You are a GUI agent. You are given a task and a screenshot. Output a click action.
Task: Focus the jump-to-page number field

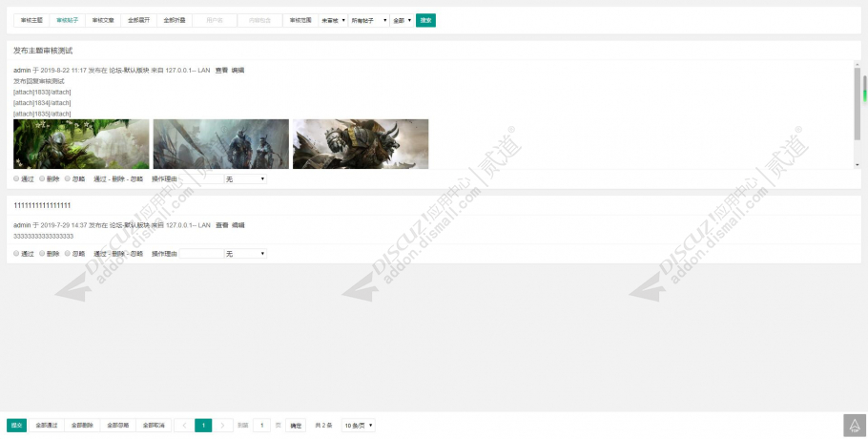coord(261,425)
